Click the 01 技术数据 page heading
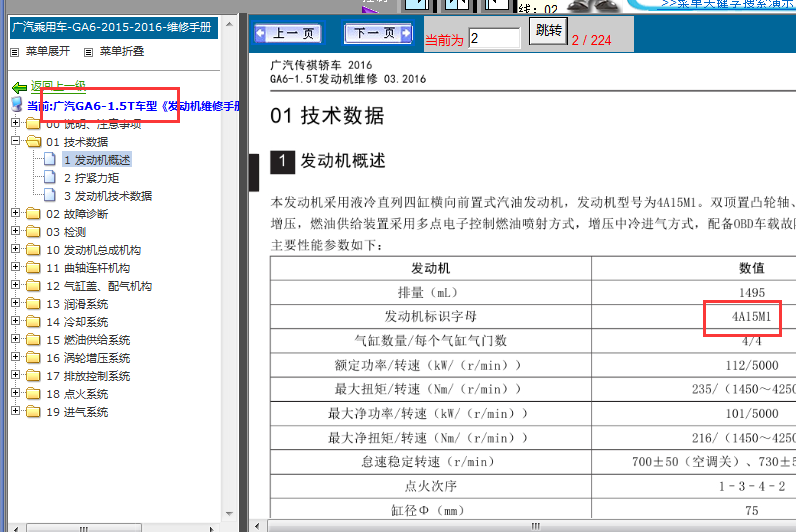This screenshot has height=532, width=796. pyautogui.click(x=327, y=116)
